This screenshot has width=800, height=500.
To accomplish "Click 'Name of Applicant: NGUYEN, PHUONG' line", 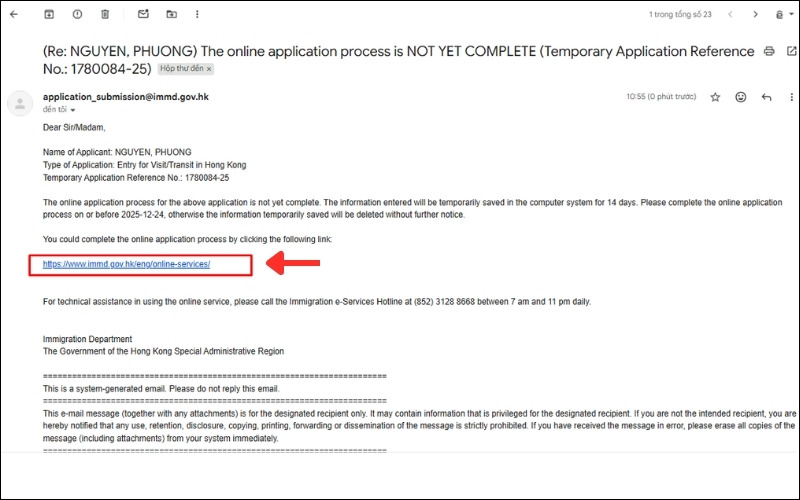I will 117,152.
